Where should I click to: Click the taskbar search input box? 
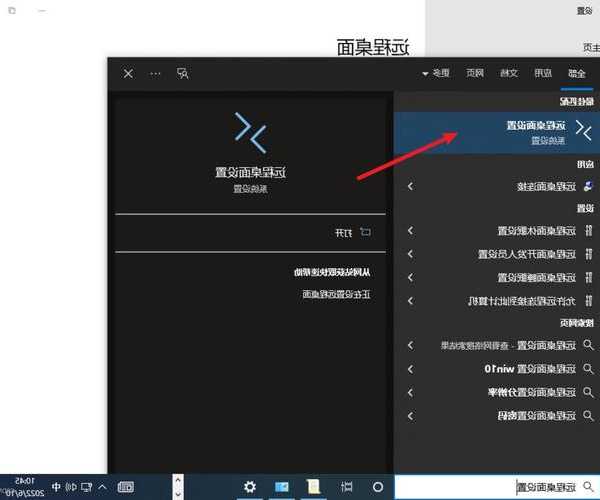[x=495, y=486]
